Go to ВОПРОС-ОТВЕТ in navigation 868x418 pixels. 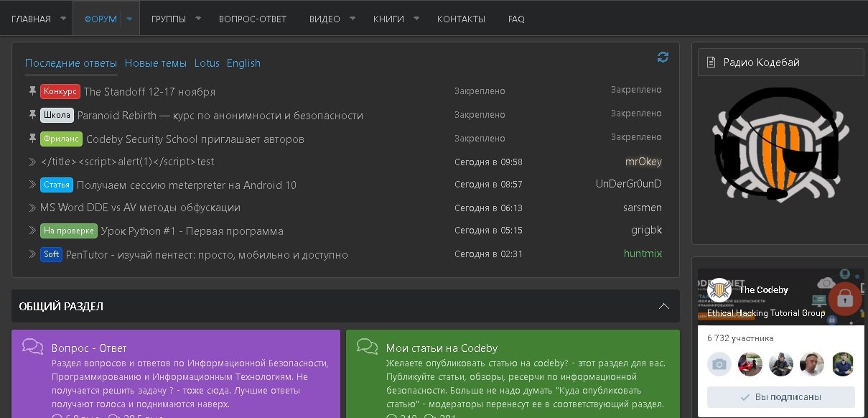click(x=253, y=19)
